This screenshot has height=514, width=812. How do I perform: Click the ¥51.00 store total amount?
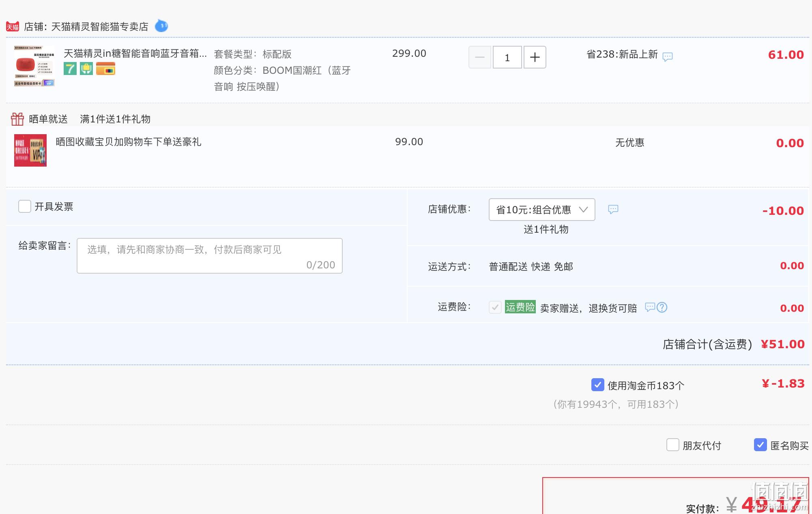point(783,344)
